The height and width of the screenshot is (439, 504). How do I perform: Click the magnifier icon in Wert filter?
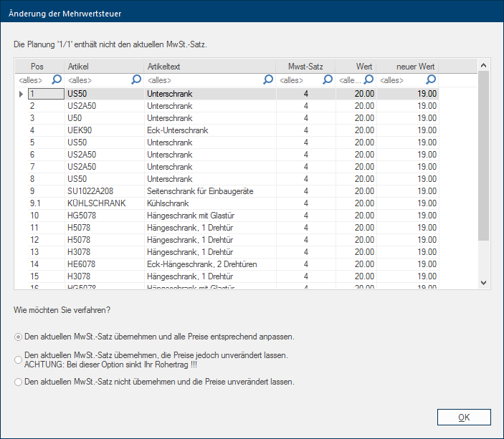pyautogui.click(x=369, y=80)
